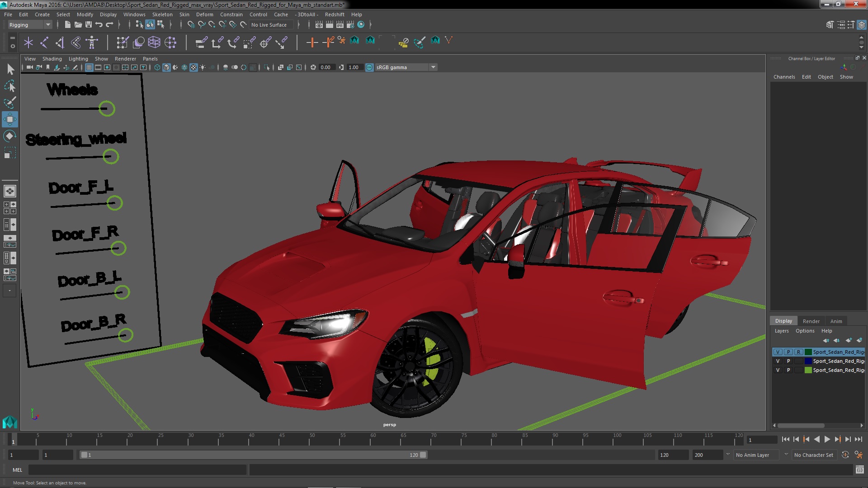Toggle playback P of second layer
The image size is (868, 488).
coord(788,361)
